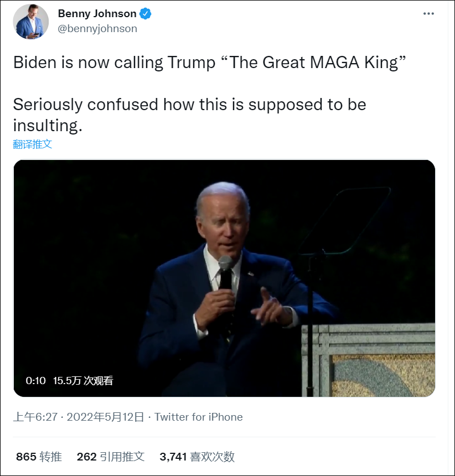The height and width of the screenshot is (476, 455).
Task: Open the 上午6:27 timestamp link
Action: point(35,417)
